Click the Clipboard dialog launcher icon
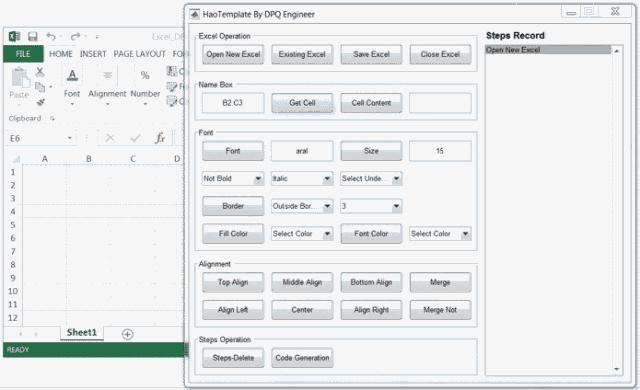Screen dimensions: 640x390 point(52,118)
